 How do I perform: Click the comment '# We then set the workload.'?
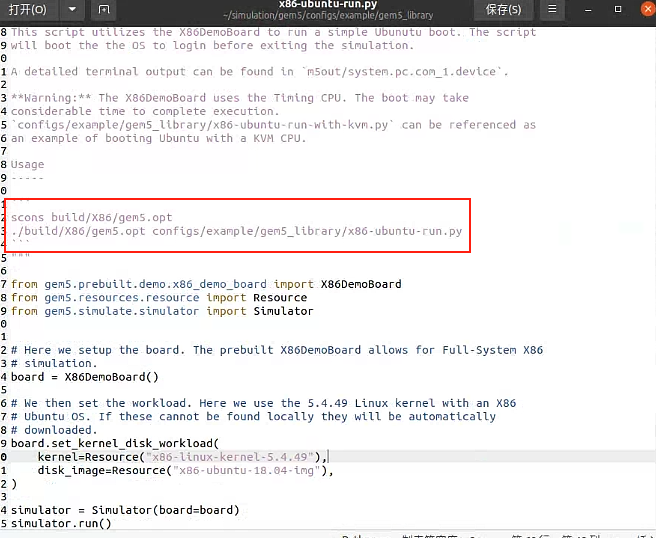tap(264, 403)
